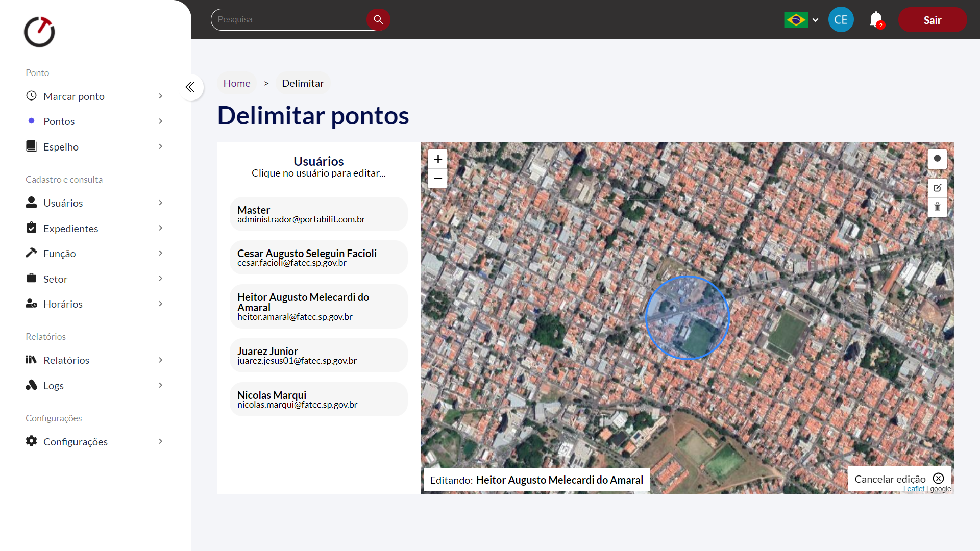Open the notifications bell
The width and height of the screenshot is (980, 551).
pos(876,20)
